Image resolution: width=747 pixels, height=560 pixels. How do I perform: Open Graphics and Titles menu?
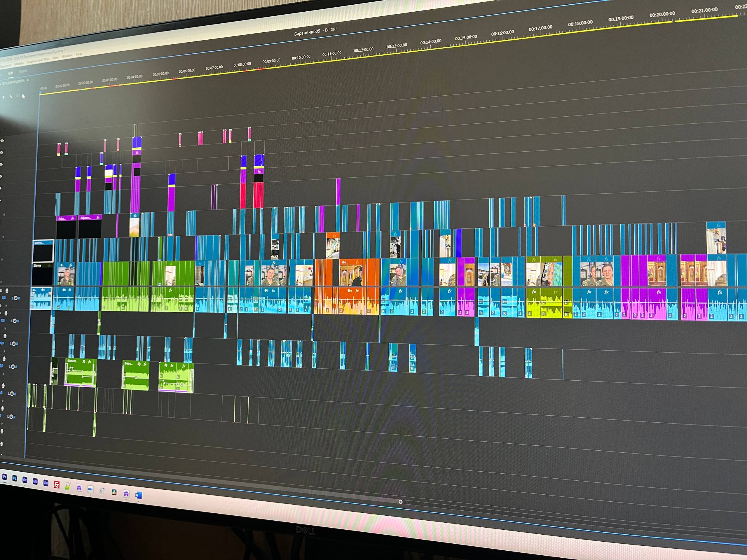click(38, 60)
